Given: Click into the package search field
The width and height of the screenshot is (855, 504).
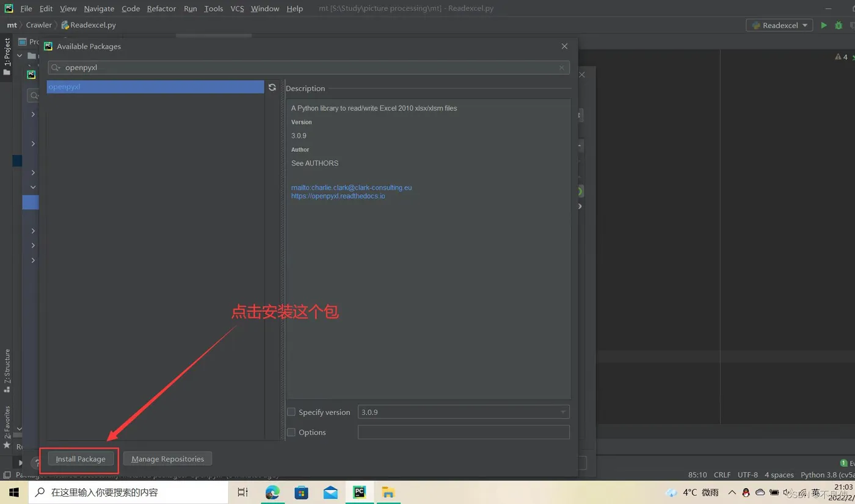Looking at the screenshot, I should tap(308, 68).
